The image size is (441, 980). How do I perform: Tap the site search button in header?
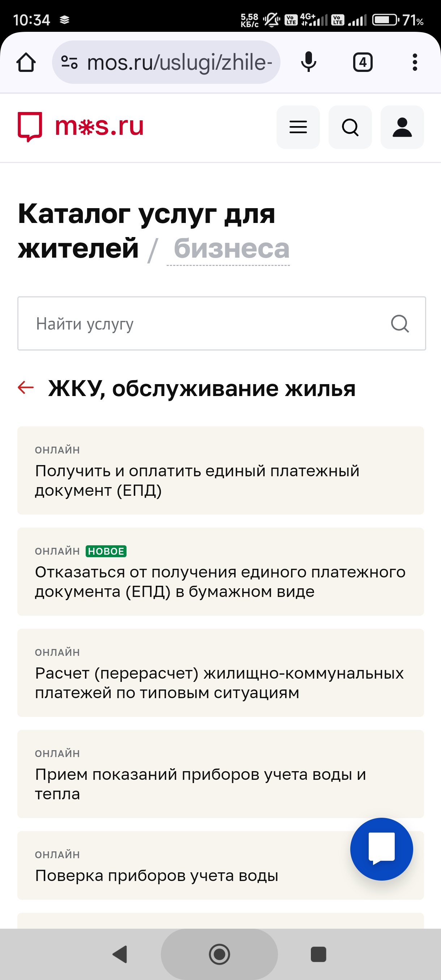(350, 127)
